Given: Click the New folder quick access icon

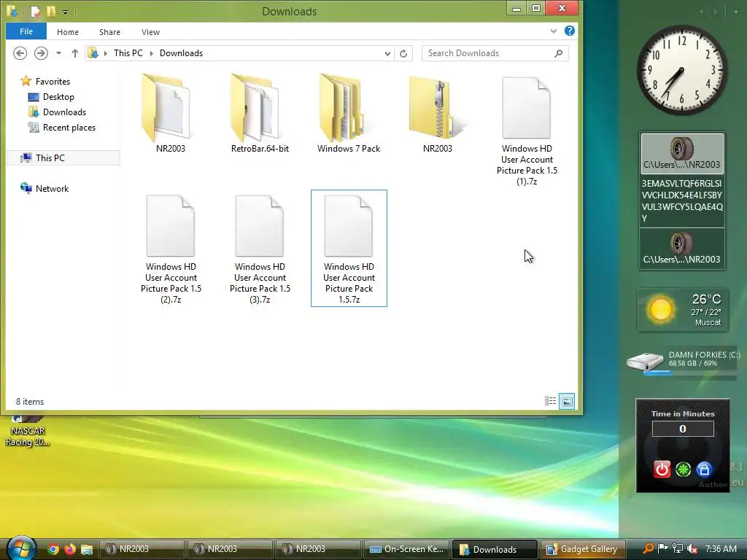Looking at the screenshot, I should [51, 10].
